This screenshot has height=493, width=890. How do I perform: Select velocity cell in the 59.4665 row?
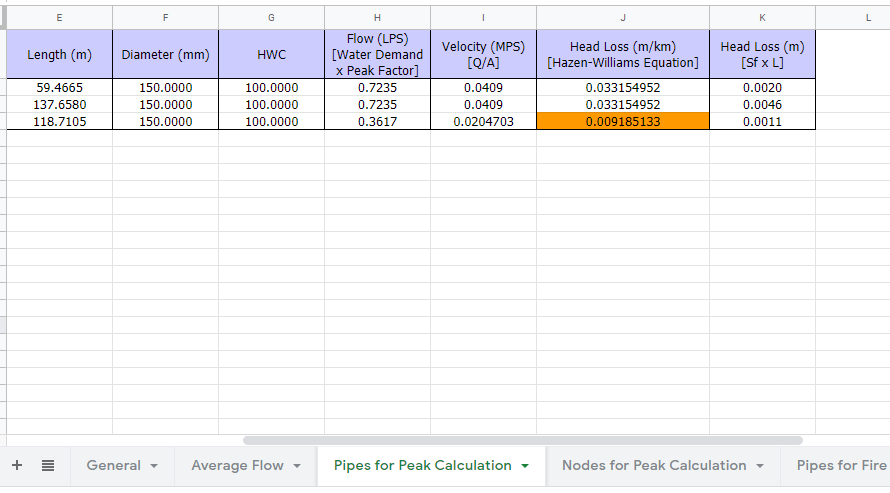(484, 87)
